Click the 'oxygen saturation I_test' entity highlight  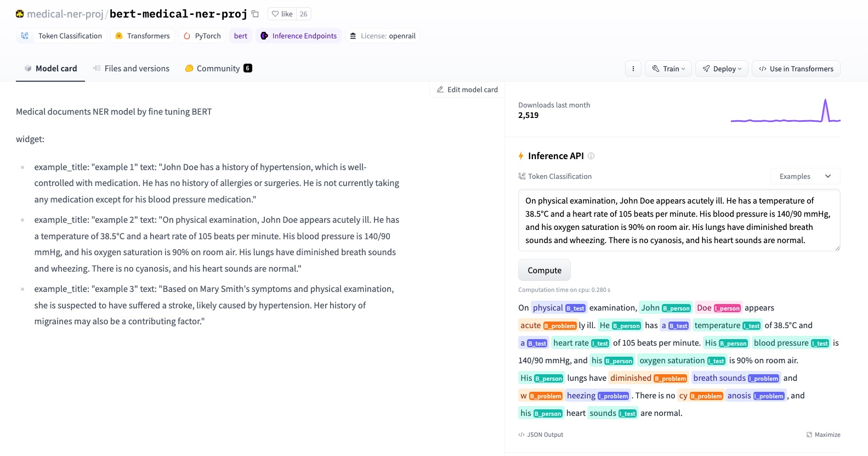click(x=682, y=361)
